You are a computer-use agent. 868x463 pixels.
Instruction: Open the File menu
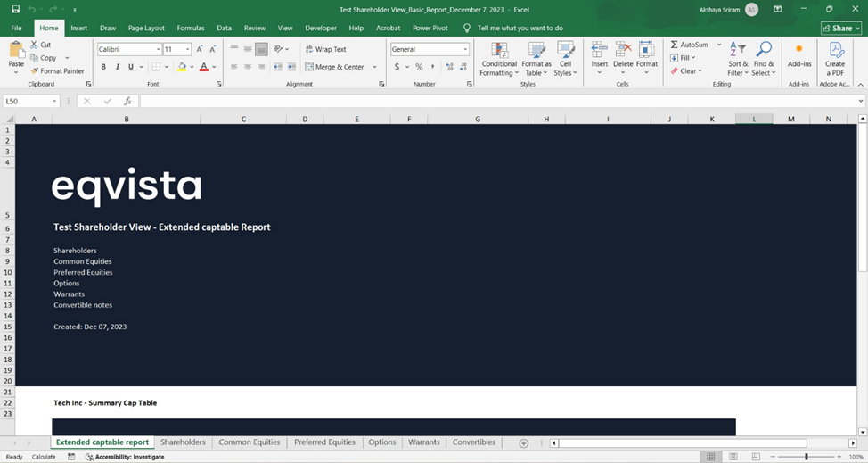[17, 28]
